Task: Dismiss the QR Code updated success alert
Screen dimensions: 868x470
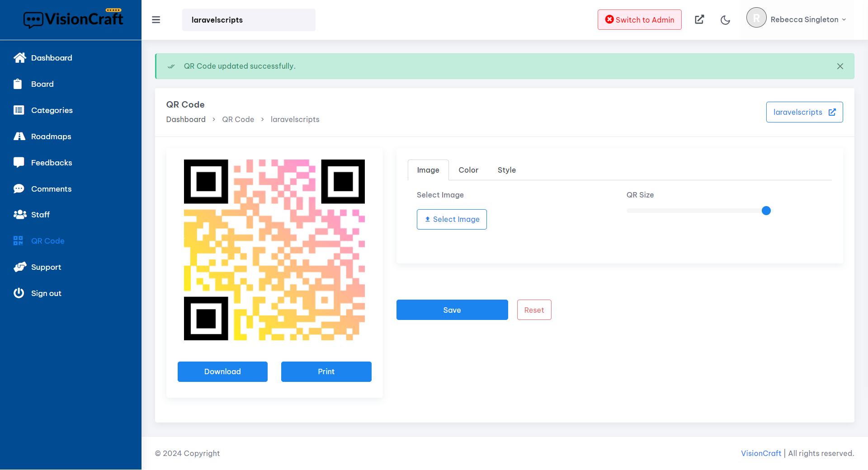Action: tap(840, 66)
